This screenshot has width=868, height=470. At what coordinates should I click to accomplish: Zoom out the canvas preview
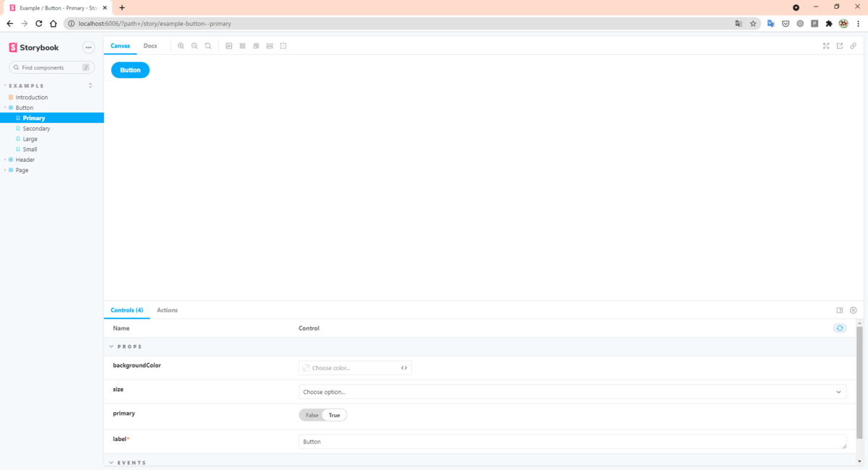(x=195, y=46)
